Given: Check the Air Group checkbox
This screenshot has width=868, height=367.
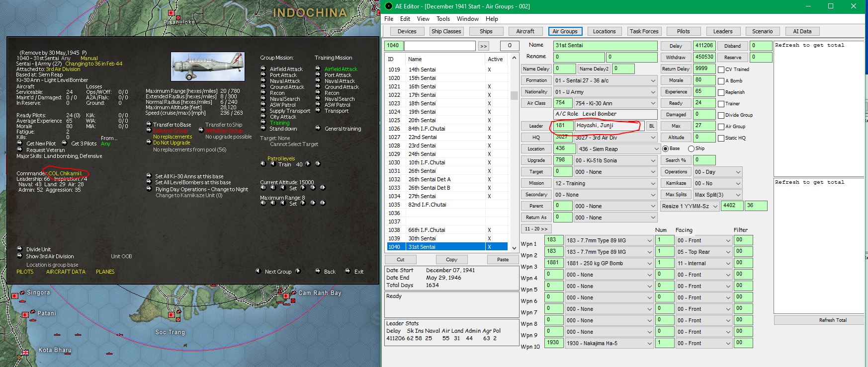Looking at the screenshot, I should click(721, 127).
